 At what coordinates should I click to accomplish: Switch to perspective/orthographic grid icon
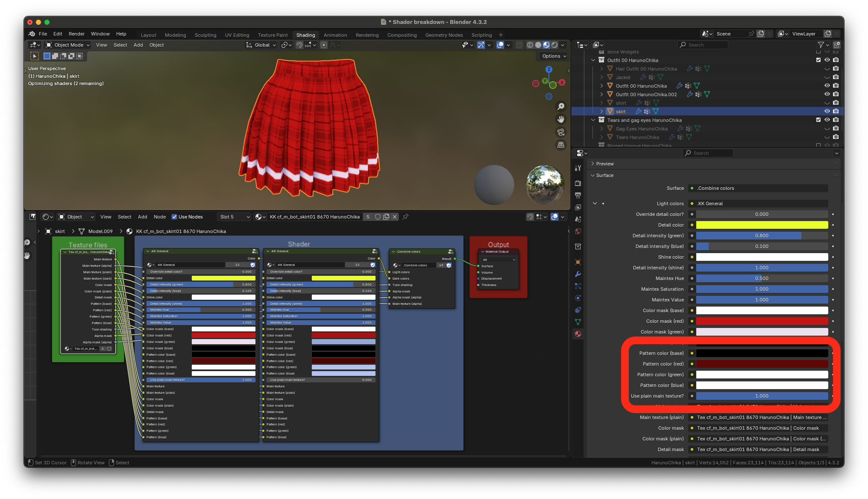click(561, 145)
